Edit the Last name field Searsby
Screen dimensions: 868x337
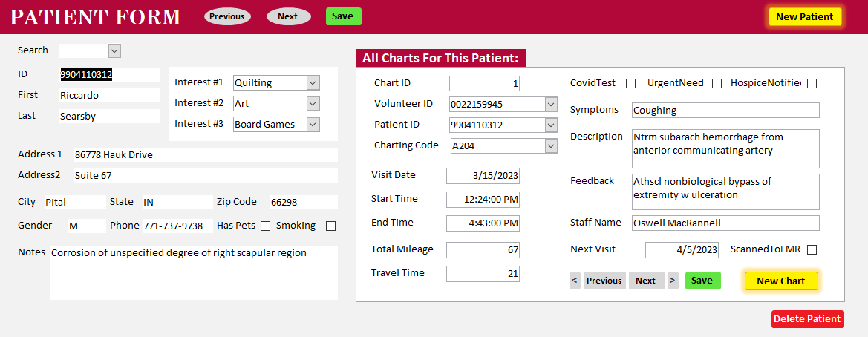[109, 117]
